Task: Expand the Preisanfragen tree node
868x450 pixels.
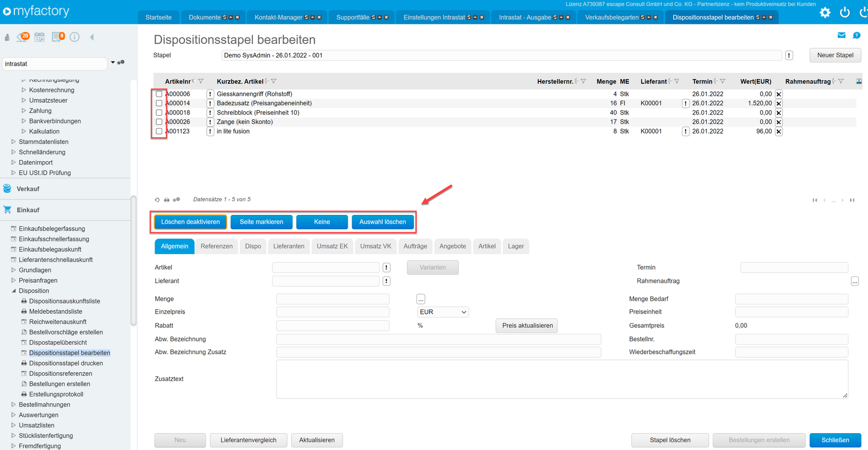Action: tap(14, 281)
